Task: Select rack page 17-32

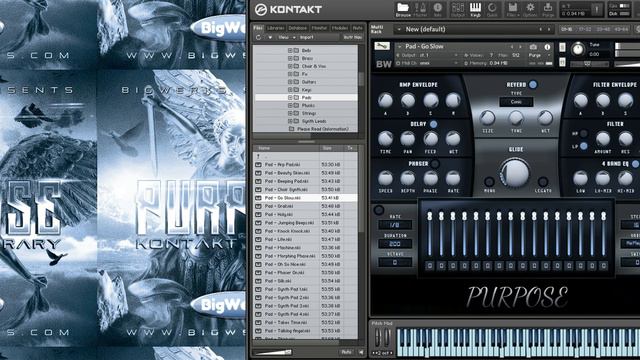Action: click(x=584, y=29)
